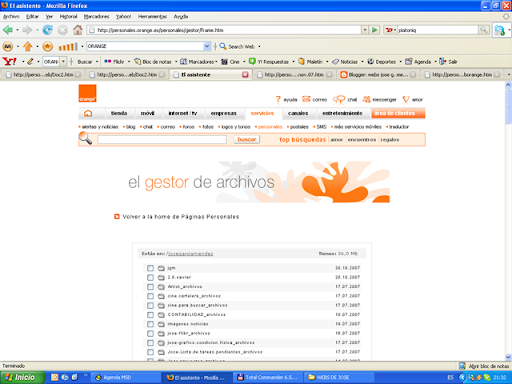Reload the page with the refresh icon
Image resolution: width=512 pixels, height=384 pixels.
pos(47,30)
